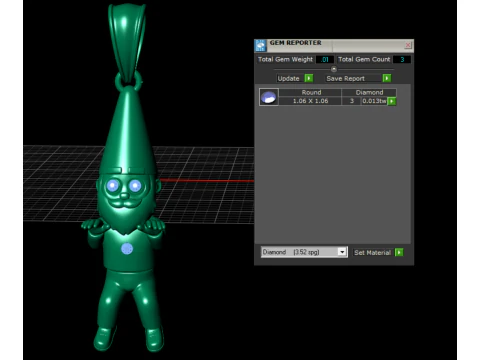Click the Set Material button
This screenshot has width=480, height=360.
[372, 253]
